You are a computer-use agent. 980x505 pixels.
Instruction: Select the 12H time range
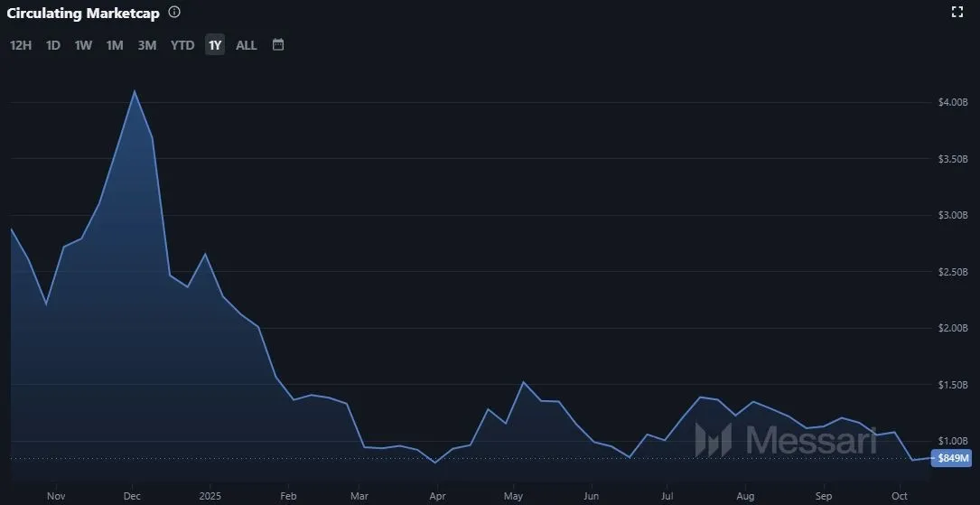[x=21, y=45]
